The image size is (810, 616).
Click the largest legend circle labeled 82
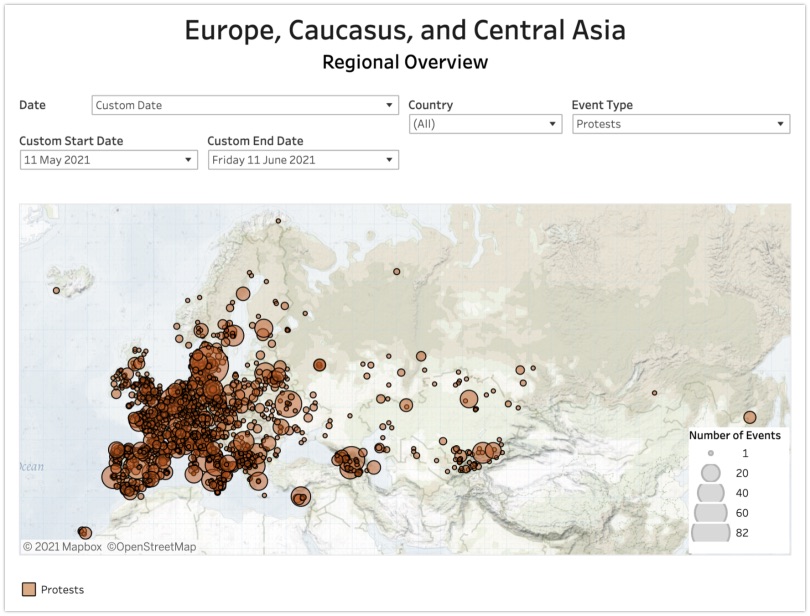(x=711, y=532)
